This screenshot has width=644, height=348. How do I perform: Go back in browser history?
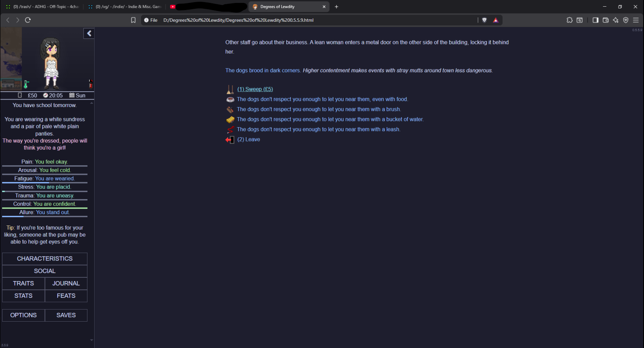(8, 20)
